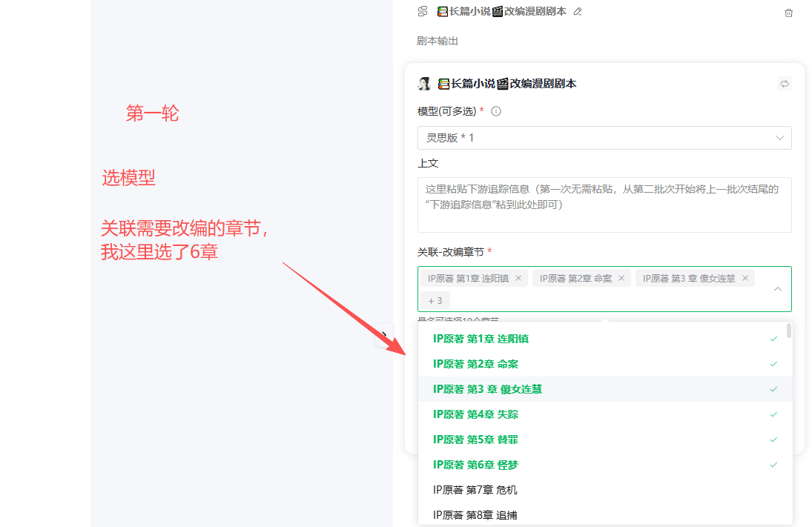Image resolution: width=812 pixels, height=527 pixels.
Task: Deselect IP原著 第6章 怪梦 option
Action: click(x=605, y=465)
